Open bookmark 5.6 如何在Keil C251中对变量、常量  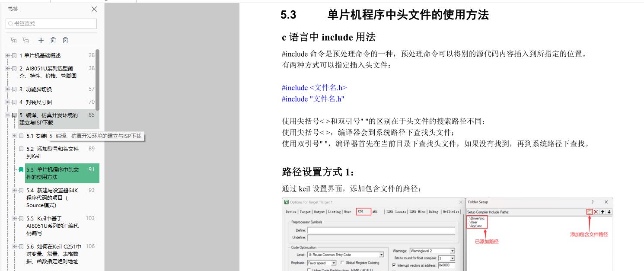(54, 254)
